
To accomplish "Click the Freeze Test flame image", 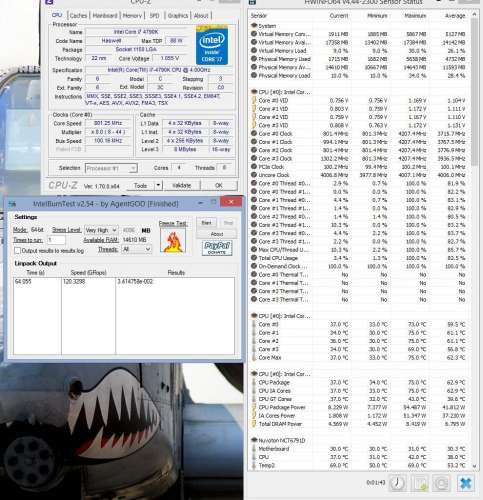I will (173, 241).
